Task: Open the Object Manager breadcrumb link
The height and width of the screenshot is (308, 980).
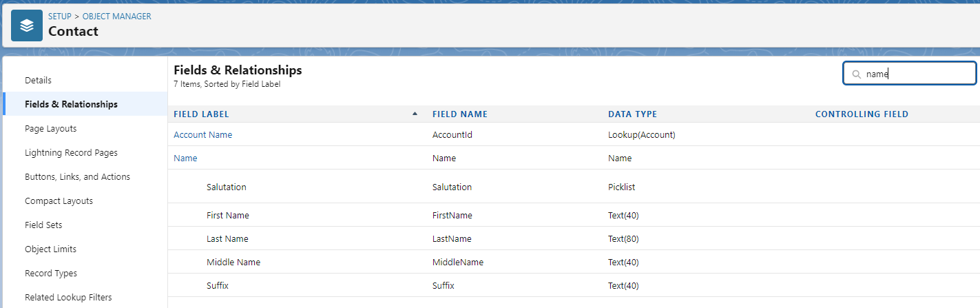Action: pyautogui.click(x=117, y=16)
